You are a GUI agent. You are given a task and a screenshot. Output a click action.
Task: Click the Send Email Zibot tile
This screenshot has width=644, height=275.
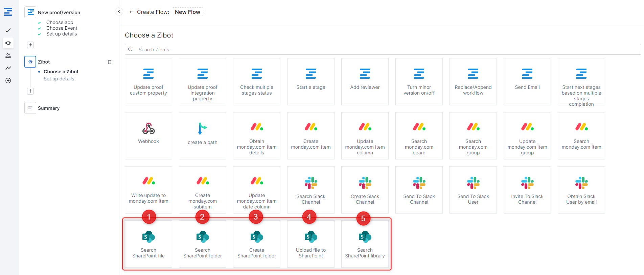click(527, 82)
